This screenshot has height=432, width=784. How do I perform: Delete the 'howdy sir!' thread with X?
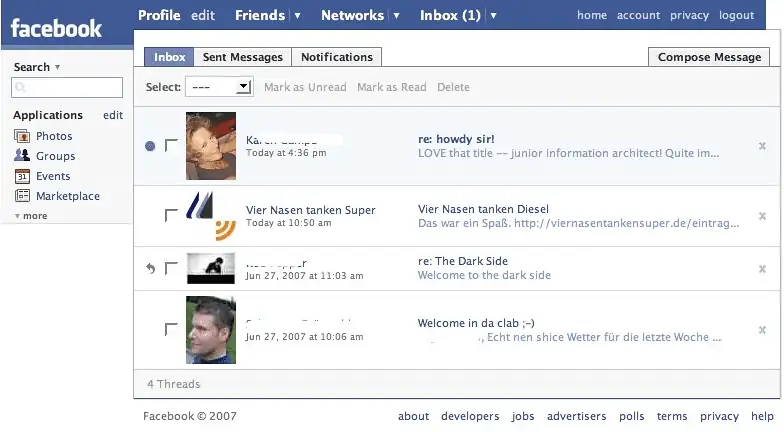click(762, 146)
